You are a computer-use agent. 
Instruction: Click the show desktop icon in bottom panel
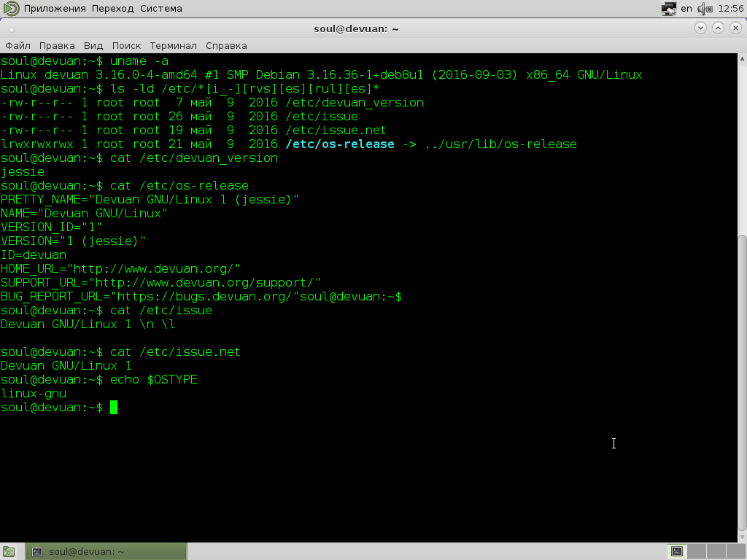[x=9, y=552]
